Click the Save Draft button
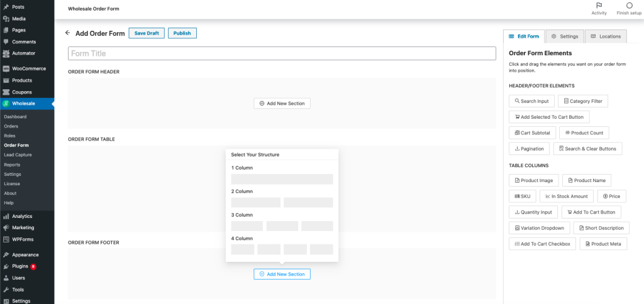644x304 pixels. (x=147, y=33)
